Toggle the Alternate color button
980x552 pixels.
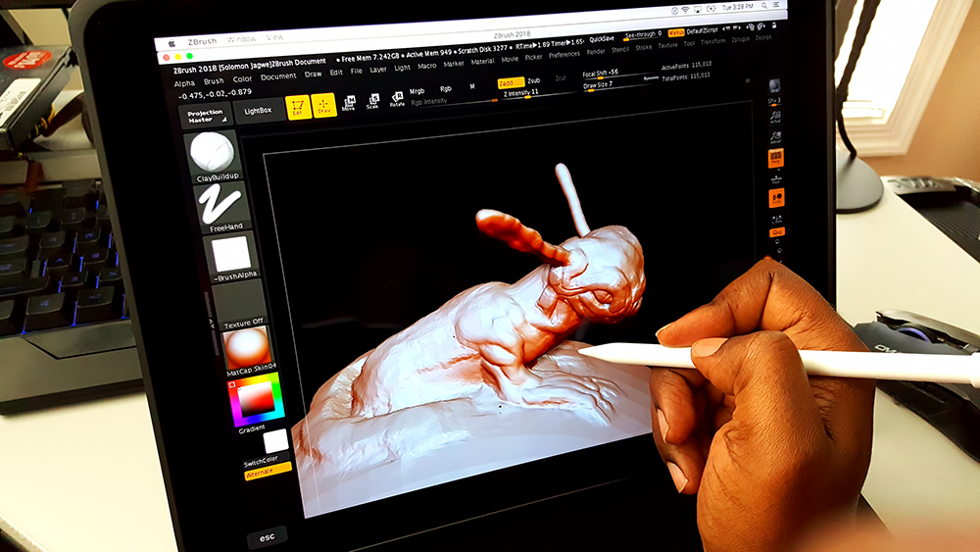[x=268, y=472]
